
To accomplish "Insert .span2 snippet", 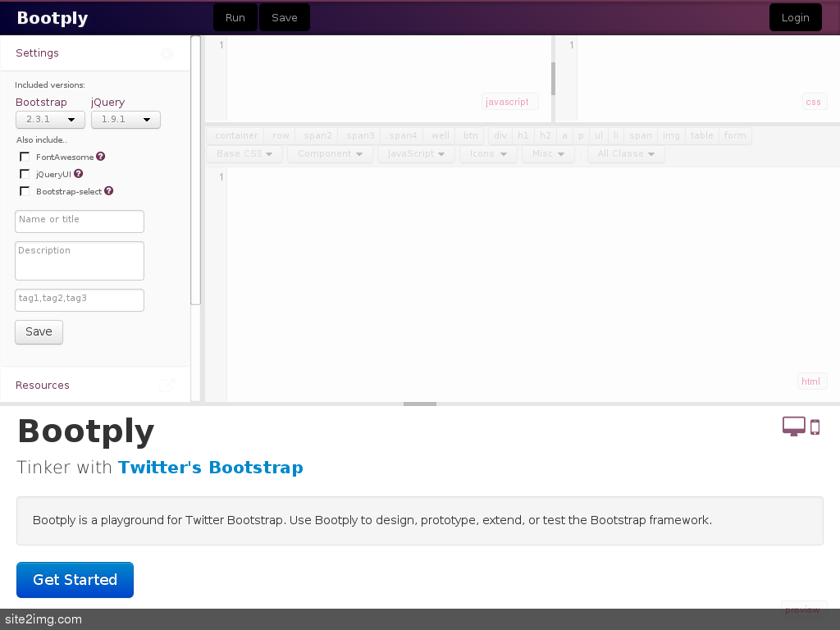I will click(316, 135).
